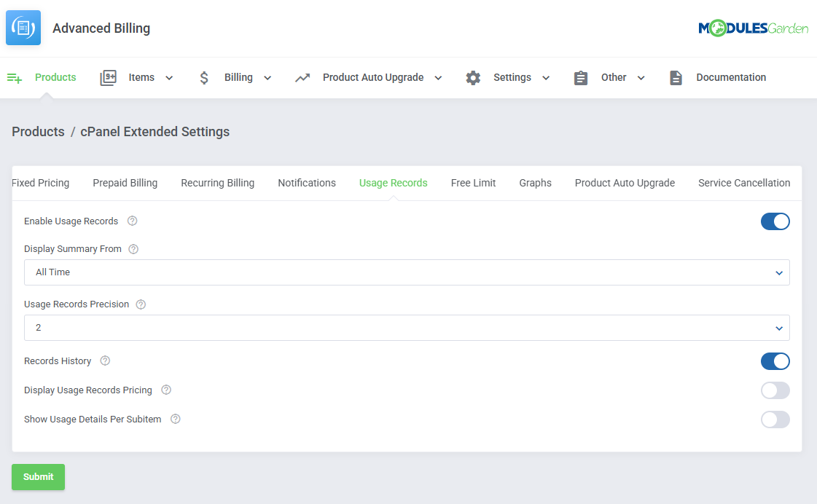Enable Show Usage Details Per Subitem toggle
Viewport: 817px width, 504px height.
tap(775, 420)
